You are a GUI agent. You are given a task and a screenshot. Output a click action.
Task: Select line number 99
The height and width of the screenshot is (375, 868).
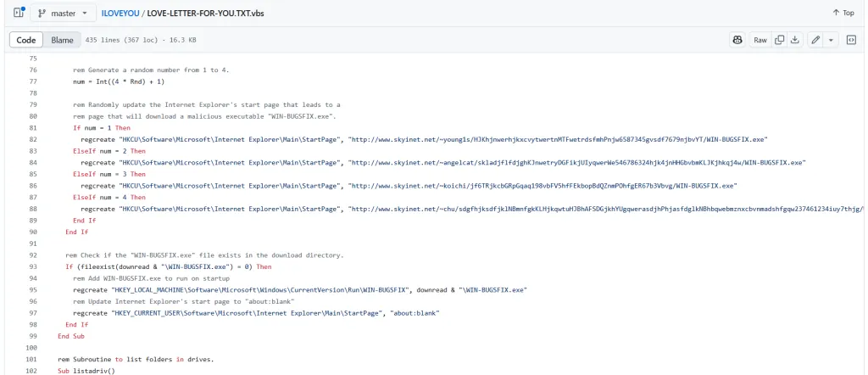tap(33, 336)
